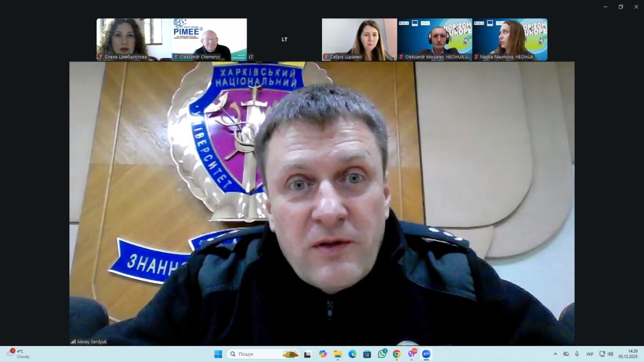Open the Zoom app in the taskbar

[x=426, y=354]
